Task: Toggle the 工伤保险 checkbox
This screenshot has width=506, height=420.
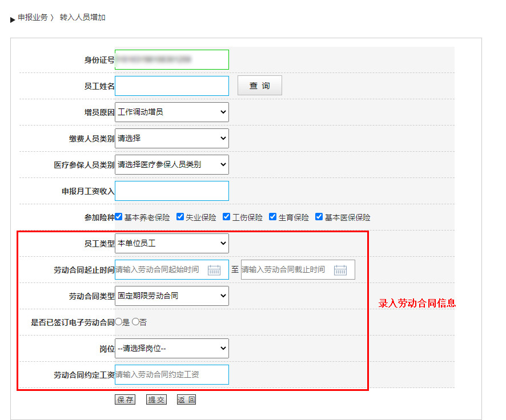Action: click(226, 217)
